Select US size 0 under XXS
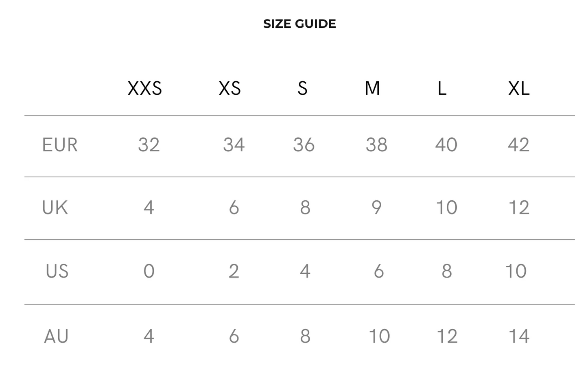The height and width of the screenshot is (389, 588). [149, 271]
